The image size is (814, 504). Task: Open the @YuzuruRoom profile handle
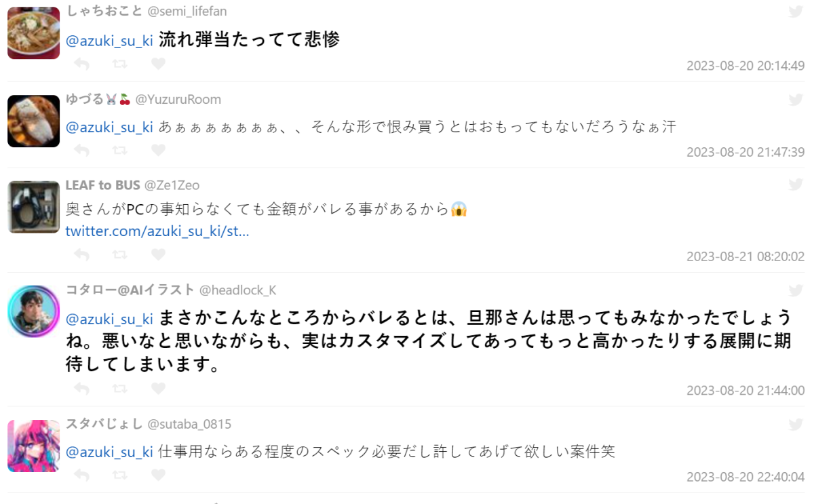tap(178, 100)
